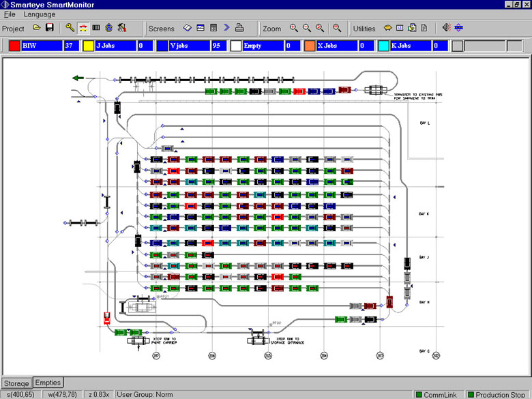The height and width of the screenshot is (399, 532).
Task: Click the zoom in magnifier icon
Action: 294,28
